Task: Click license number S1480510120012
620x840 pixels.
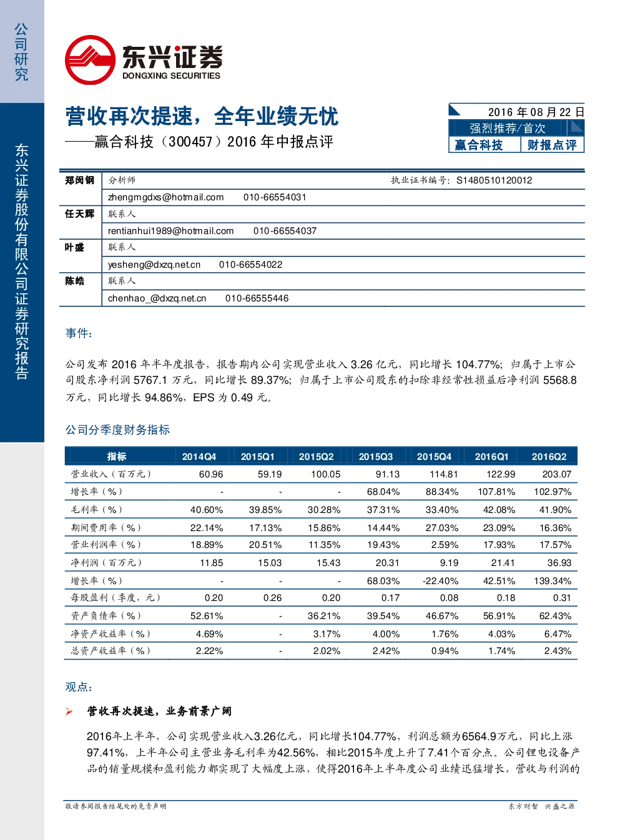Action: tap(495, 180)
